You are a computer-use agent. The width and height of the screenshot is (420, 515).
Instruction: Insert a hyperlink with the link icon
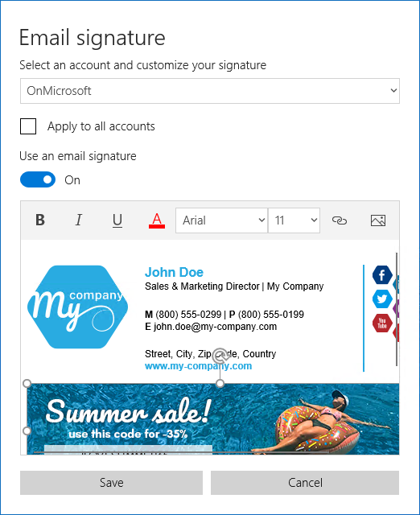tap(340, 220)
